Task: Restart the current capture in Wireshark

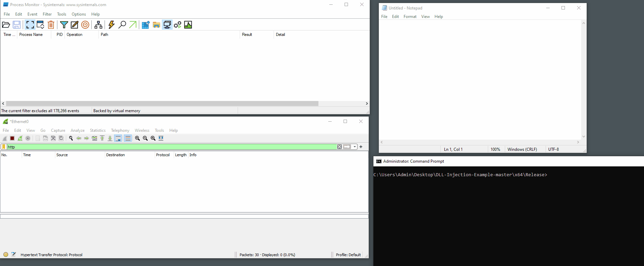Action: [20, 138]
